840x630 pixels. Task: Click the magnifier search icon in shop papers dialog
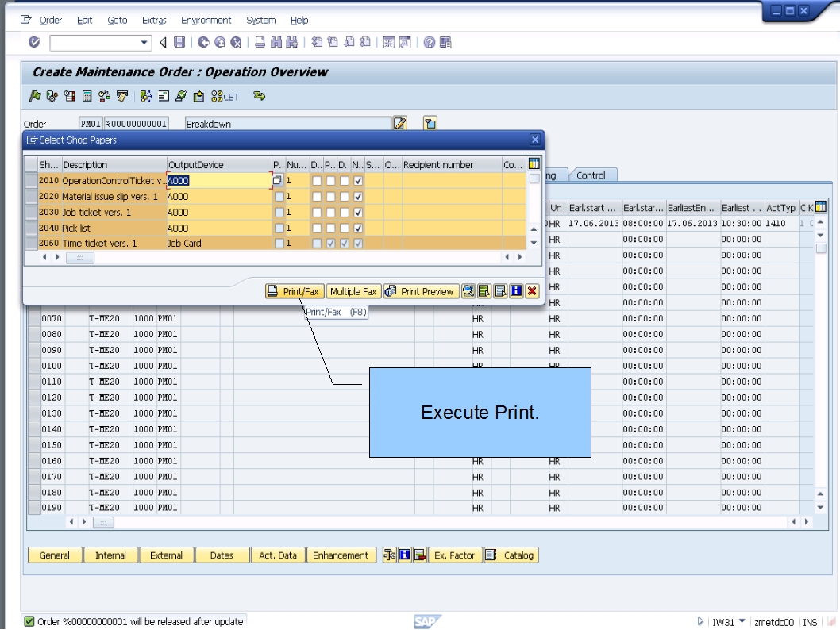[x=468, y=291]
